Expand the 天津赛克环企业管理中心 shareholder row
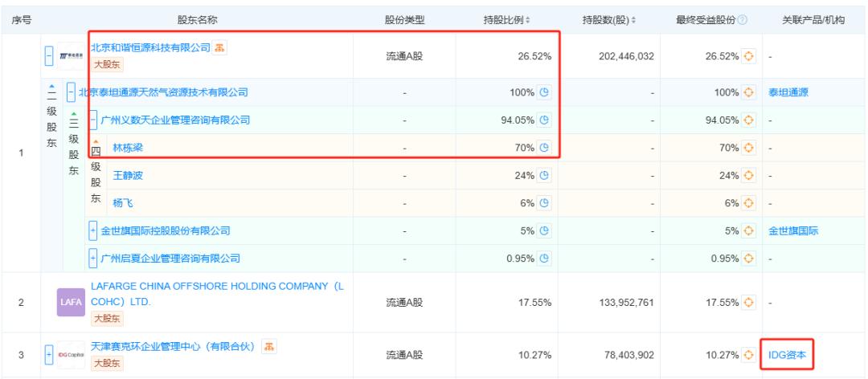The width and height of the screenshot is (868, 379). 49,355
